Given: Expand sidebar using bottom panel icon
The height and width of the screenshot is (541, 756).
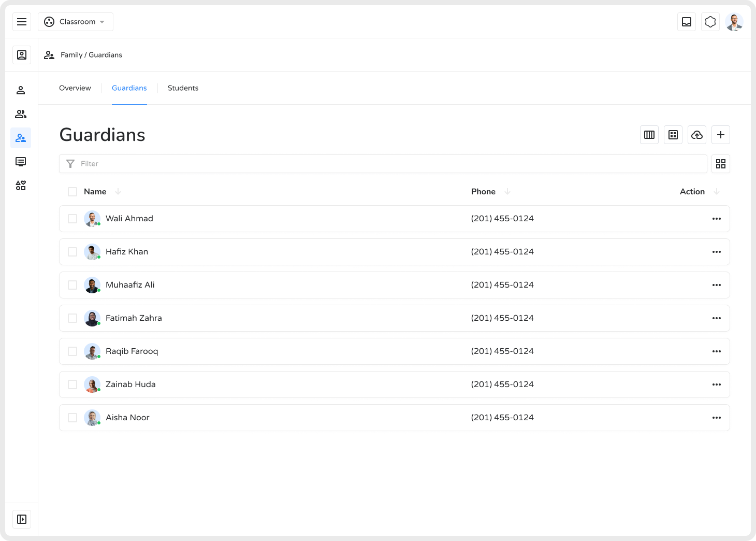Looking at the screenshot, I should pos(22,519).
